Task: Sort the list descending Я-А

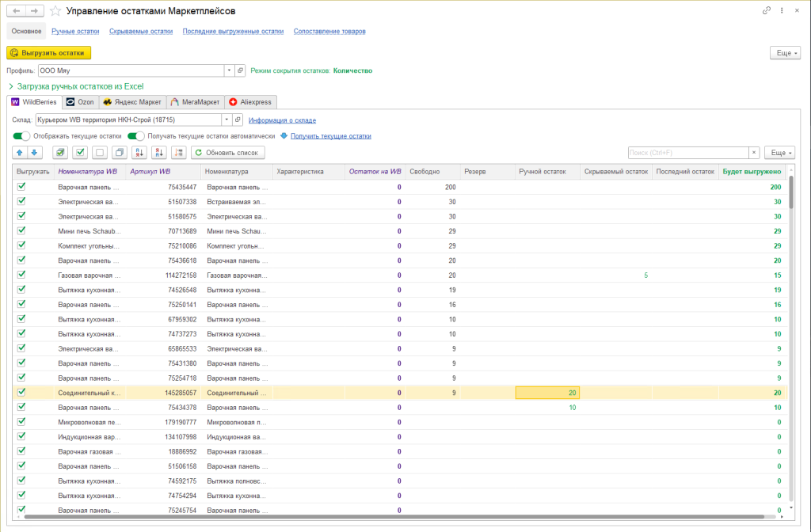Action: [x=158, y=153]
